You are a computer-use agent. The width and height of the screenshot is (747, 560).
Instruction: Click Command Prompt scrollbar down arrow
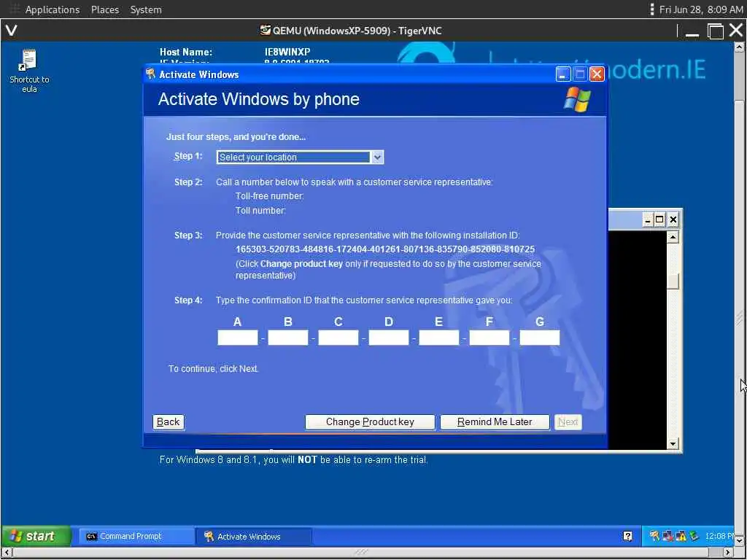click(x=673, y=444)
